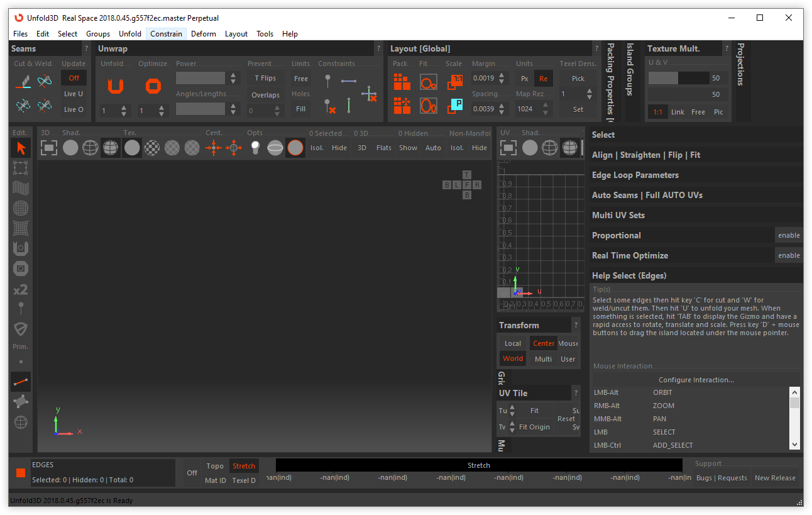Toggle T Flips prevention

pyautogui.click(x=265, y=78)
